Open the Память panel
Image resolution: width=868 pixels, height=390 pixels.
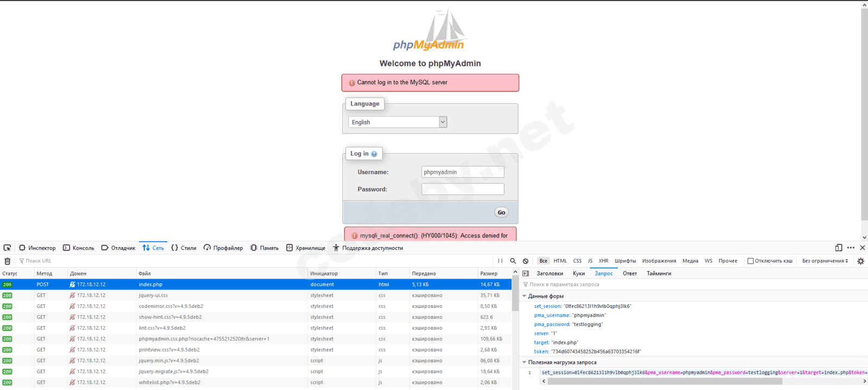(x=265, y=248)
